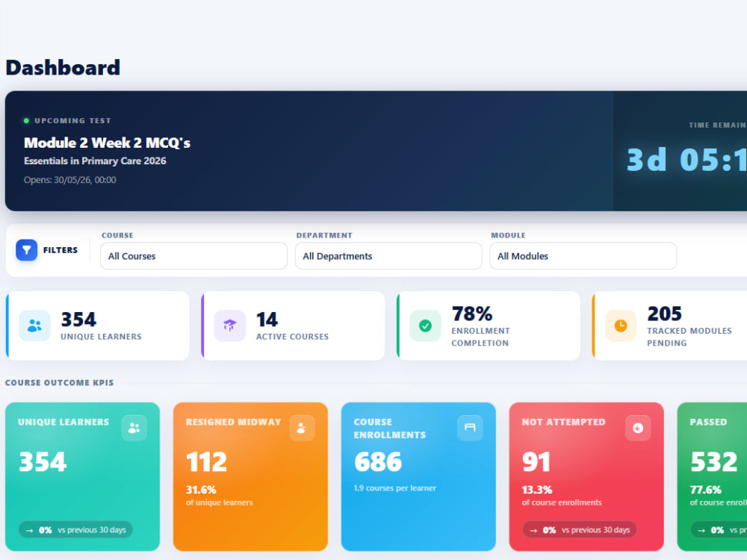Click the Unique Learners people icon in stats row
The width and height of the screenshot is (747, 560).
(34, 326)
